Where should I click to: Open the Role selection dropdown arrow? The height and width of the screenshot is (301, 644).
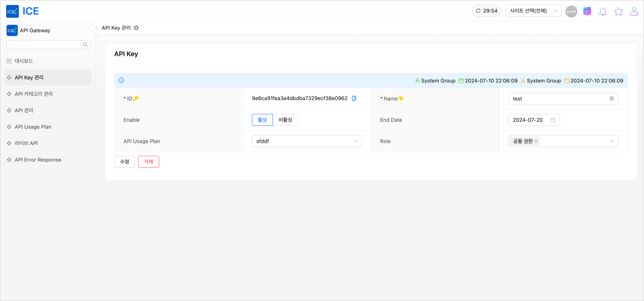[x=612, y=141]
